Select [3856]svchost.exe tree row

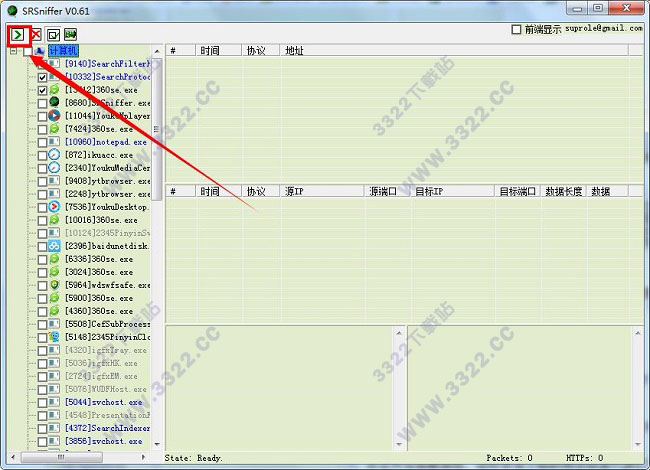[x=104, y=441]
